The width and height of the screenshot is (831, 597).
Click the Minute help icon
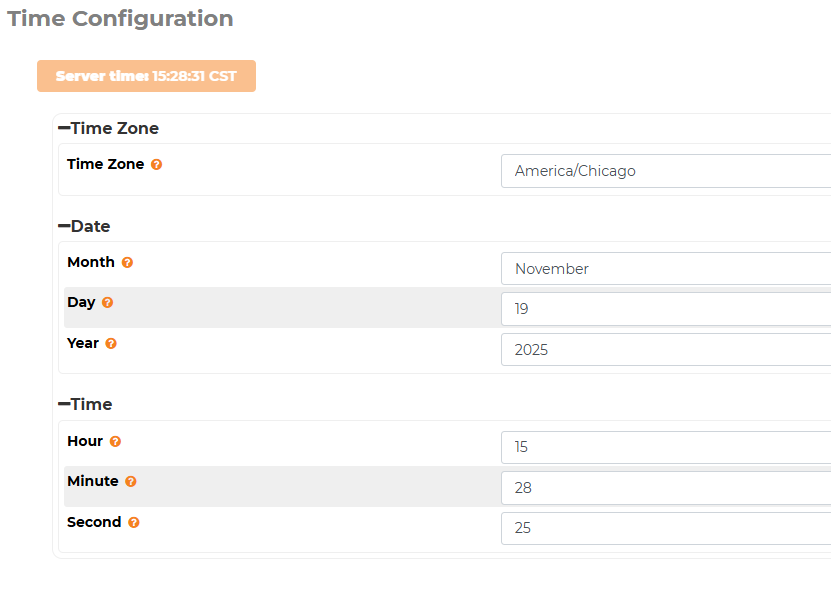pos(131,482)
